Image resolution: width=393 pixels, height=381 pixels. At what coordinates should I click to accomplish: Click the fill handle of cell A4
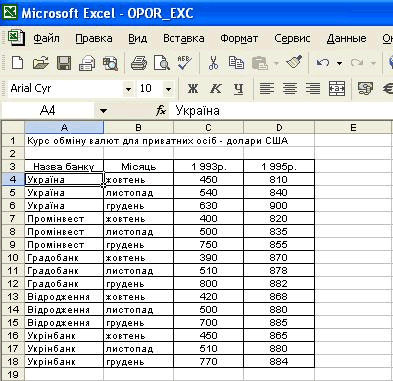click(x=103, y=186)
